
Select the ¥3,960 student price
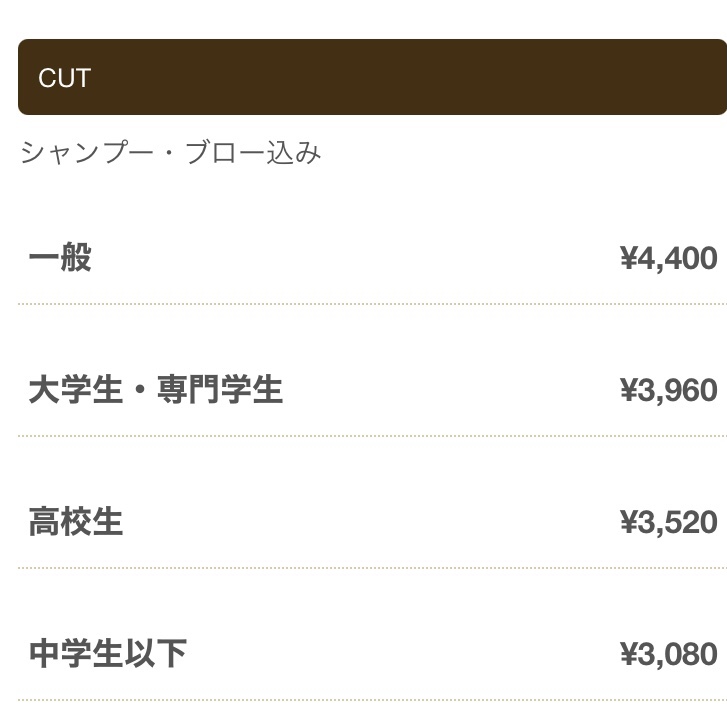[669, 390]
